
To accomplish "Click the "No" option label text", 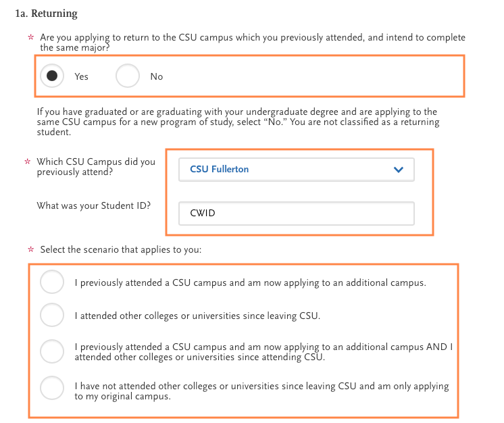I will coord(157,77).
